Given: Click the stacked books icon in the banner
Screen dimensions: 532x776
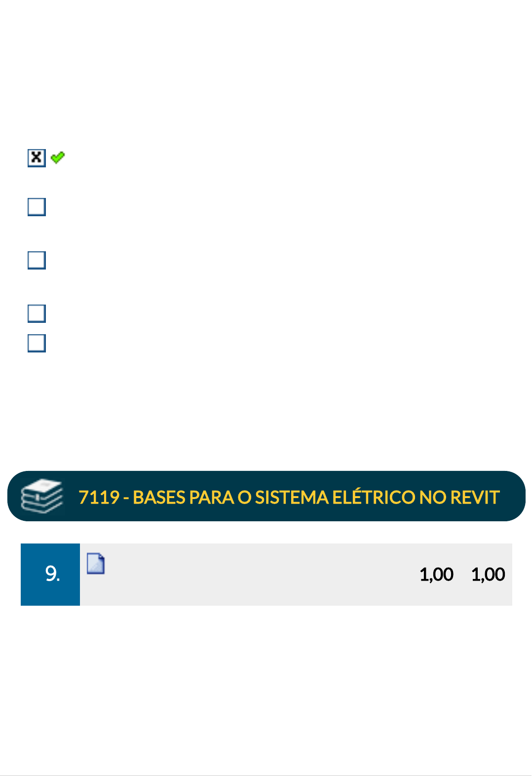Looking at the screenshot, I should click(42, 496).
